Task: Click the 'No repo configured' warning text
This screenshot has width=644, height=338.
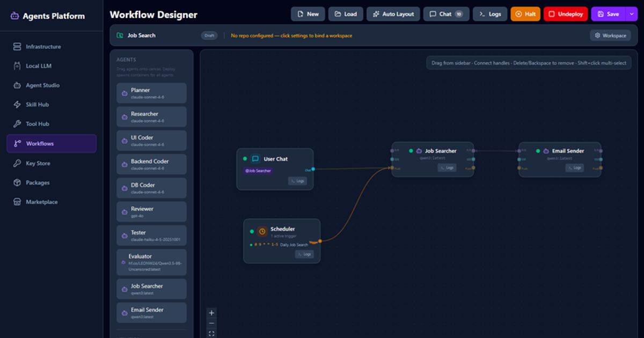Action: 291,35
